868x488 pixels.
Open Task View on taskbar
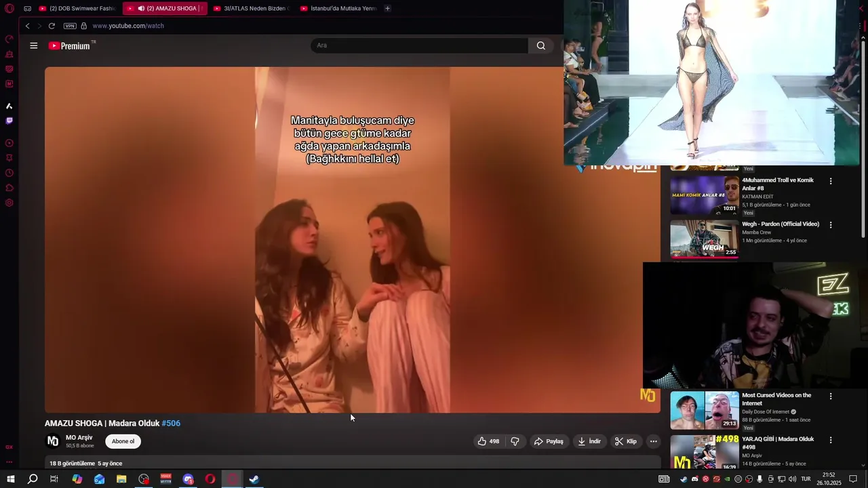[x=54, y=479]
